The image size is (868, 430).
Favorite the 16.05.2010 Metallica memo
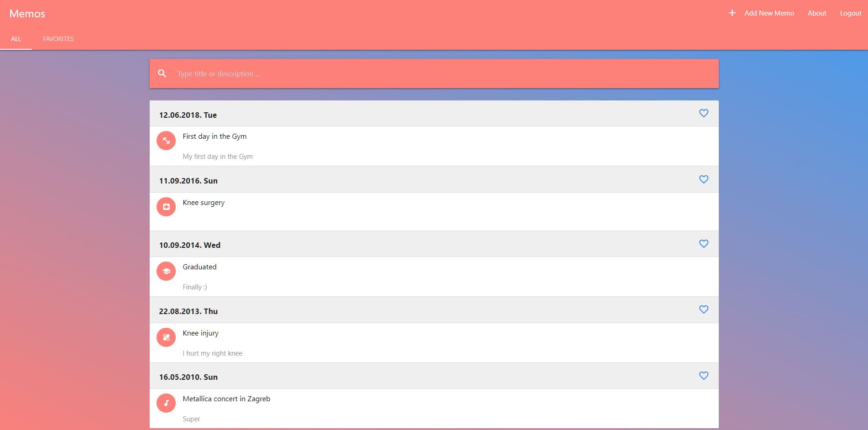point(704,376)
